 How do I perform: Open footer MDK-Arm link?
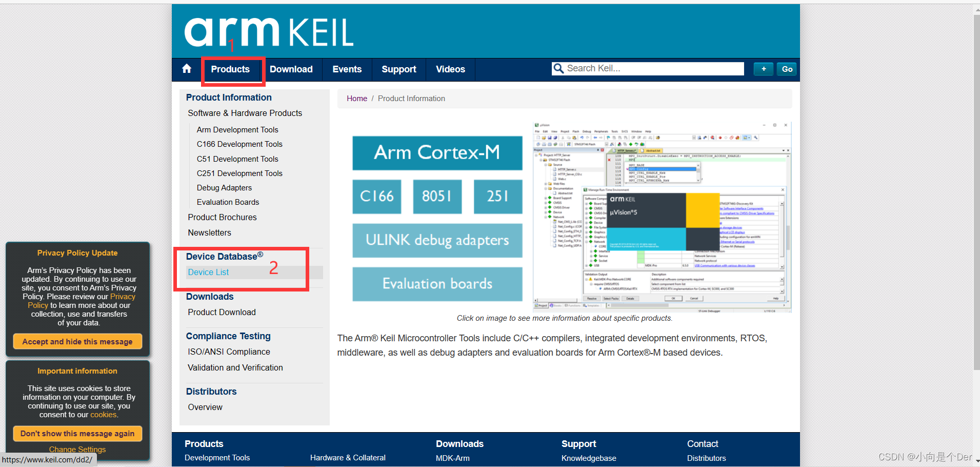[453, 458]
